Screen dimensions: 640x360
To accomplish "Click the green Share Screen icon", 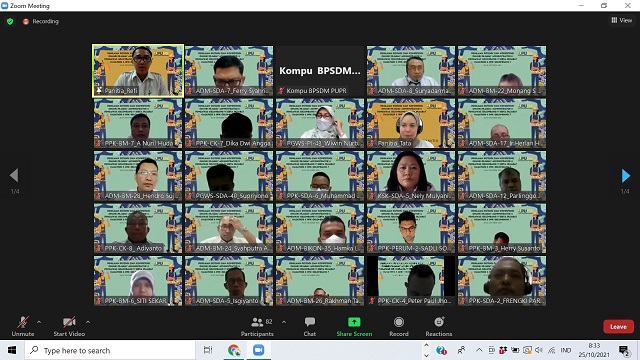I will (354, 322).
